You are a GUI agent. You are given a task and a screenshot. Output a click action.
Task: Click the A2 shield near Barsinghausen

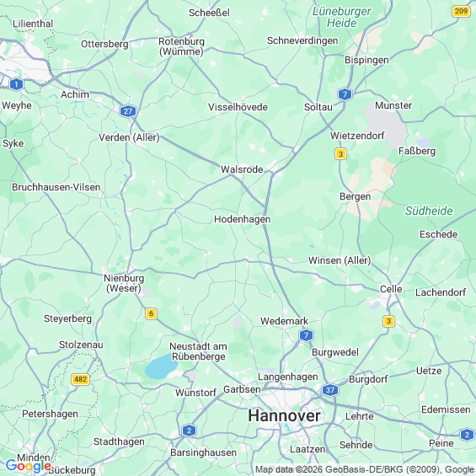189,431
